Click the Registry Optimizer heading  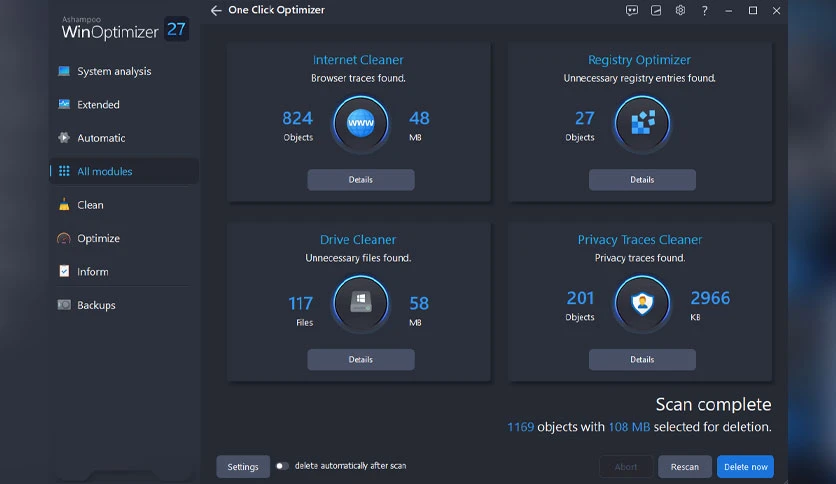[639, 60]
